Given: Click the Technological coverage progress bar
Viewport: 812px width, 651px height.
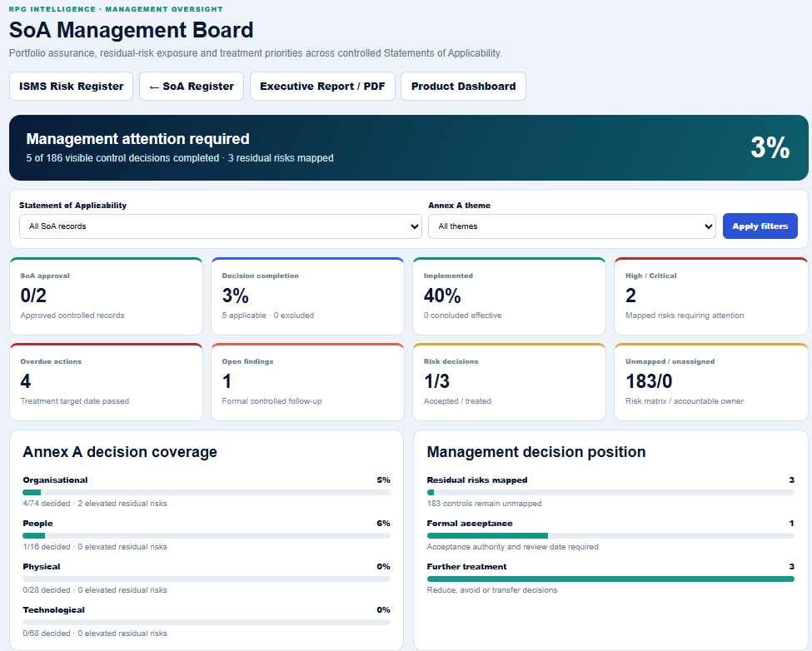Looking at the screenshot, I should pos(207,623).
